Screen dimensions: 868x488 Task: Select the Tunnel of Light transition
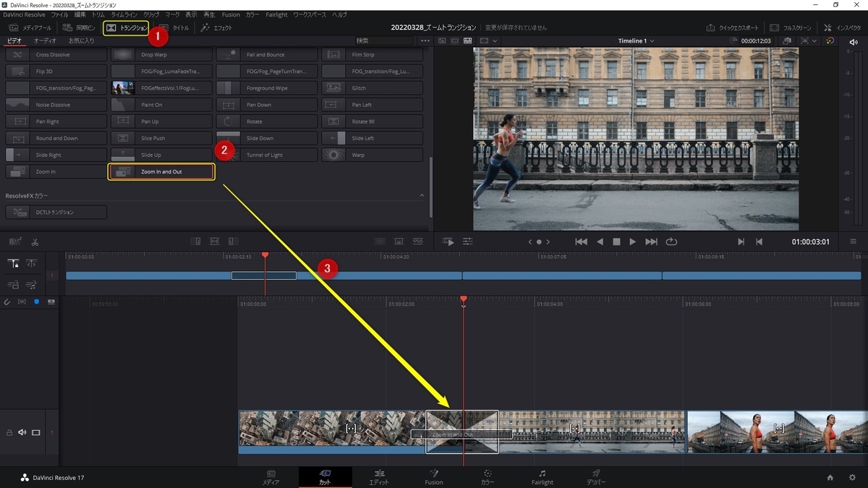(x=267, y=155)
